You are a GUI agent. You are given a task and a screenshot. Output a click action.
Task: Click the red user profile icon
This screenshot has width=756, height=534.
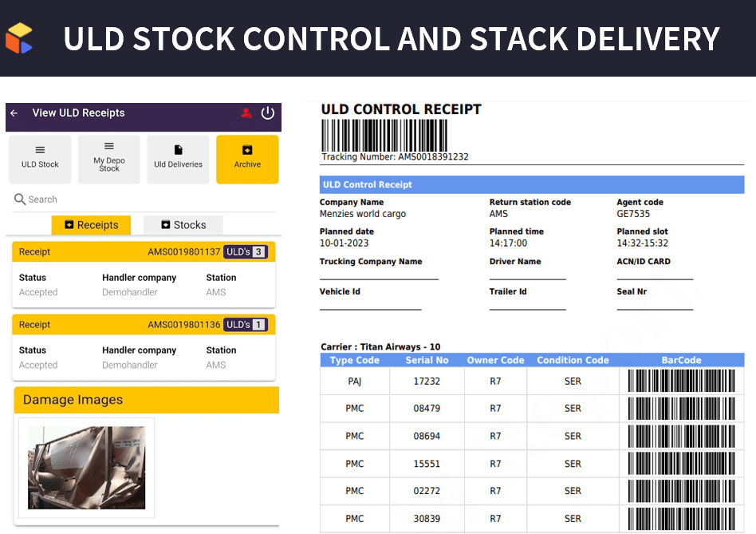pyautogui.click(x=246, y=113)
